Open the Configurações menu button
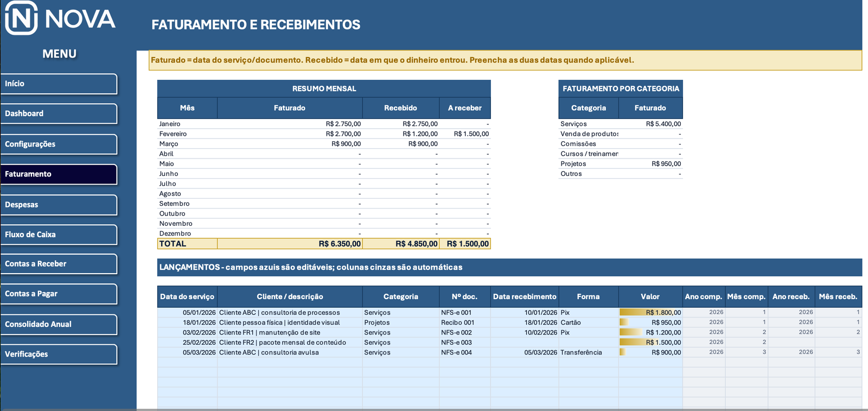 point(59,144)
